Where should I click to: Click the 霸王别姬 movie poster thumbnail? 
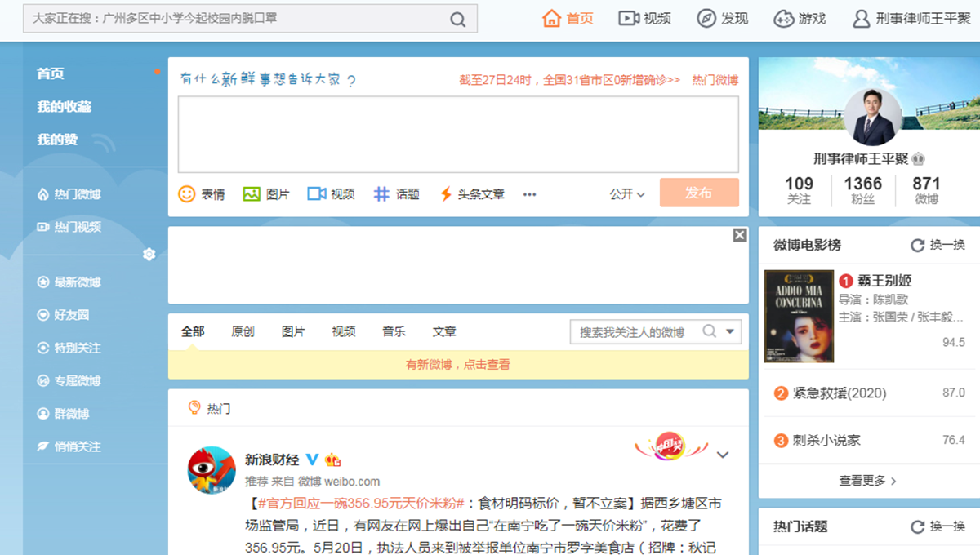point(799,317)
